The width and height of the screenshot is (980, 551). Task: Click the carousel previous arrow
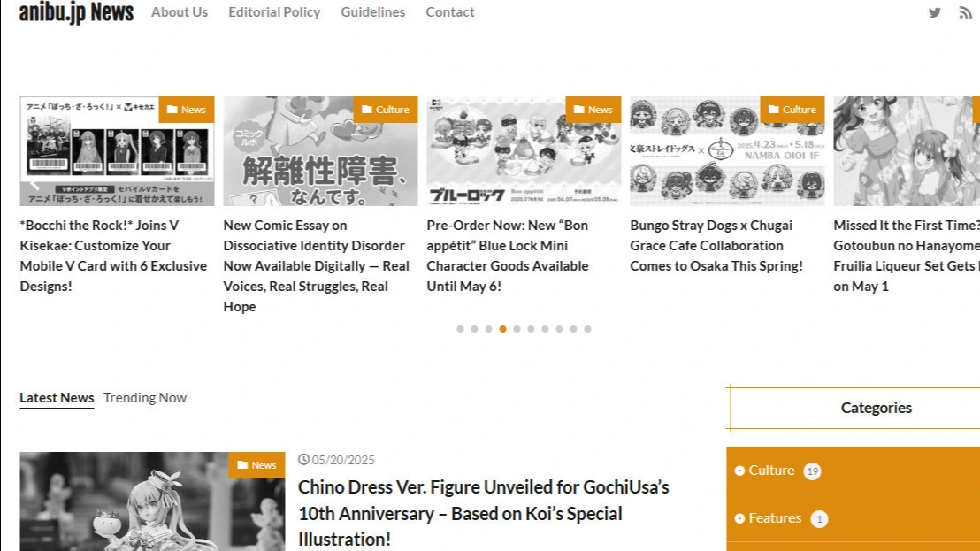[35, 184]
